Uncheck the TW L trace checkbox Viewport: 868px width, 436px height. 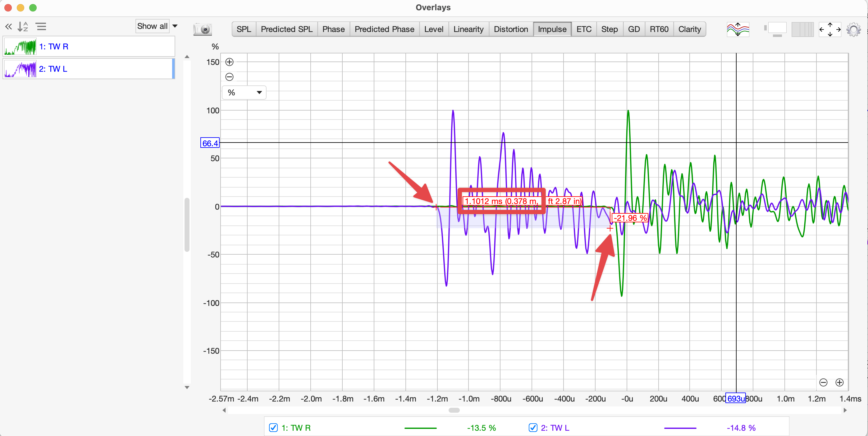point(533,428)
